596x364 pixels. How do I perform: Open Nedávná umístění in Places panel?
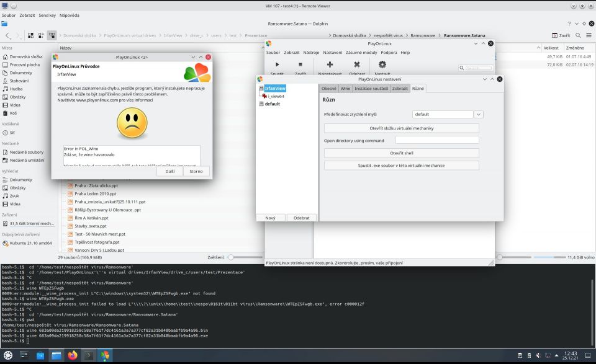pyautogui.click(x=27, y=160)
